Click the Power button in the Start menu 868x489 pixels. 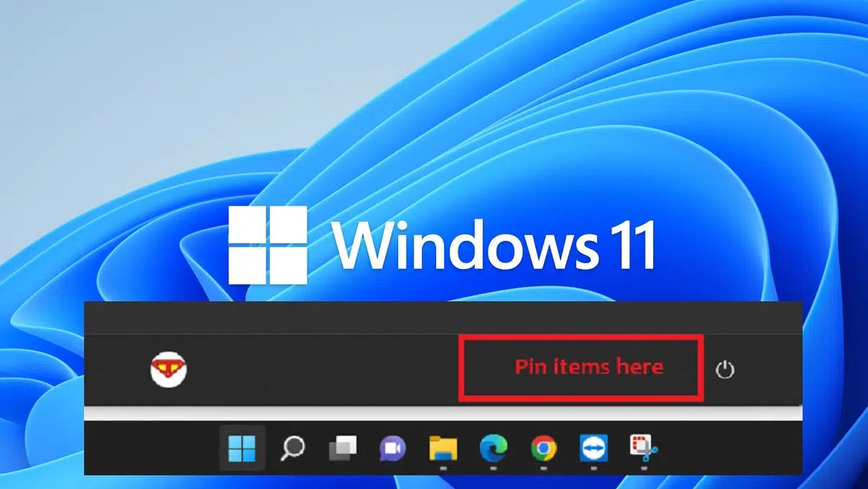(726, 368)
